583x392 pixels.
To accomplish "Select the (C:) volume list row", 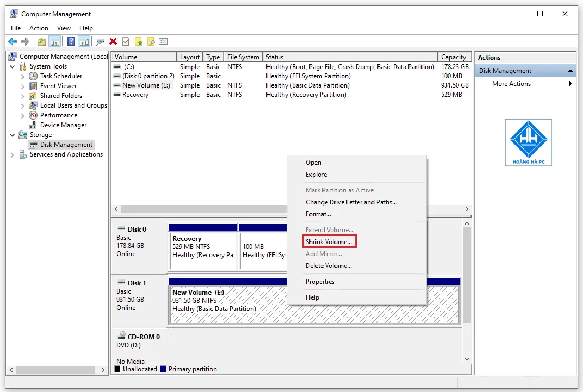I will [291, 67].
